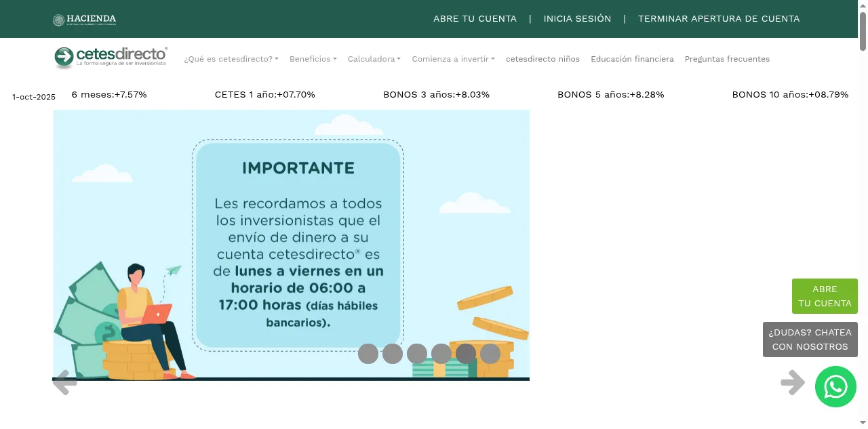Screen dimensions: 868x429
Task: Expand the Comienza a invertir menu
Action: tap(453, 59)
